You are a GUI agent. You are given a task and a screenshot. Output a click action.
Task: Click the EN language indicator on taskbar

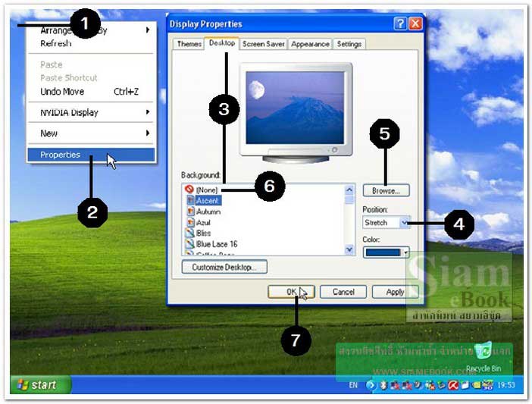point(353,385)
